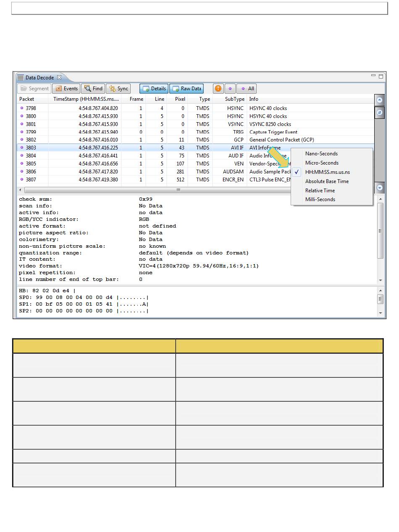Click the orange error filter icon

[x=218, y=89]
